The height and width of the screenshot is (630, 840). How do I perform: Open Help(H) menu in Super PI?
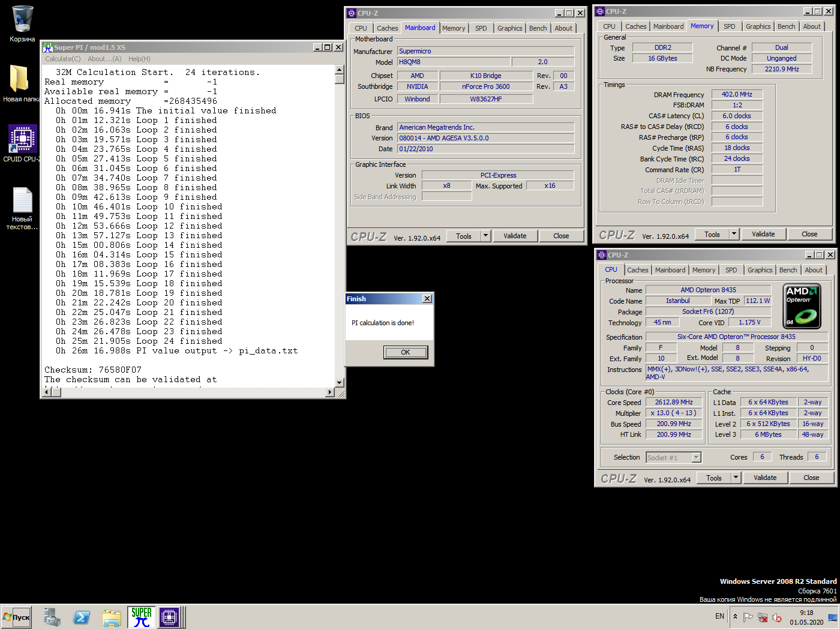[x=139, y=59]
